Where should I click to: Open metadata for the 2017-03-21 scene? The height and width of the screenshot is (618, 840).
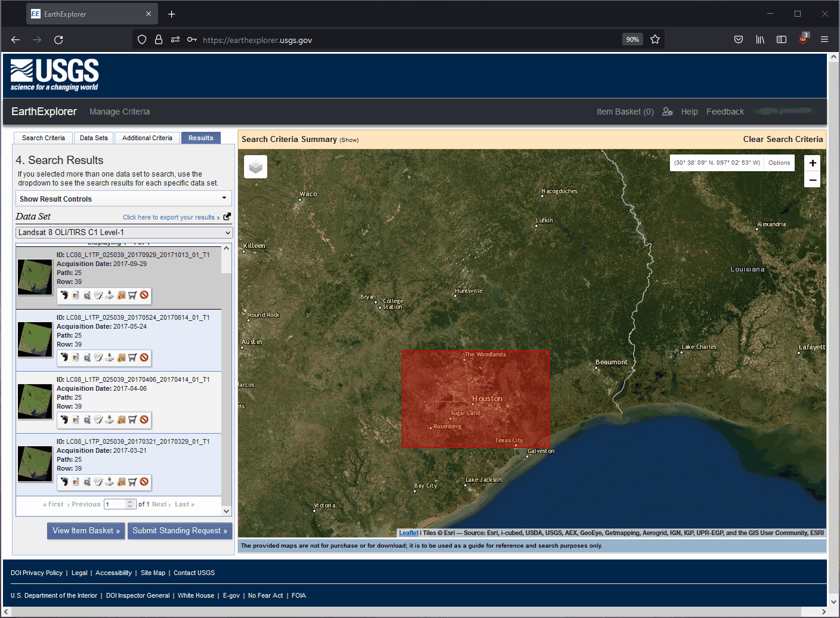(98, 481)
